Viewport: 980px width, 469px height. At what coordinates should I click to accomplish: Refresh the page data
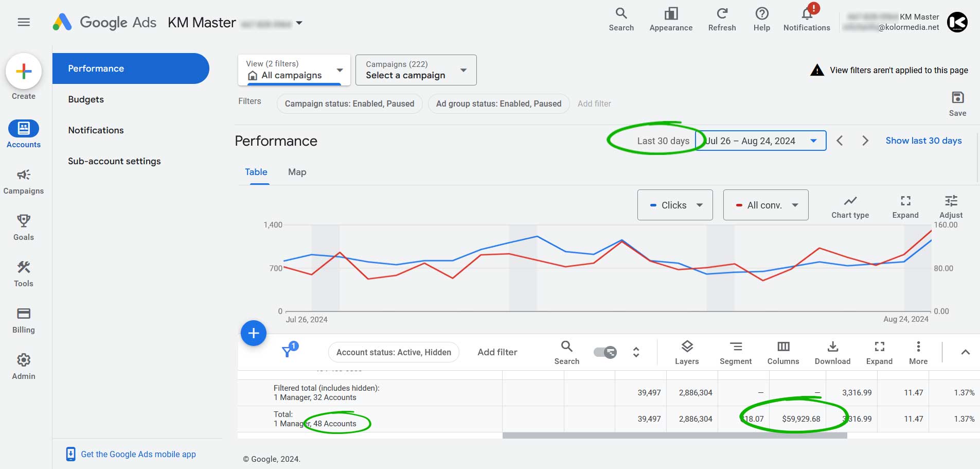point(722,20)
